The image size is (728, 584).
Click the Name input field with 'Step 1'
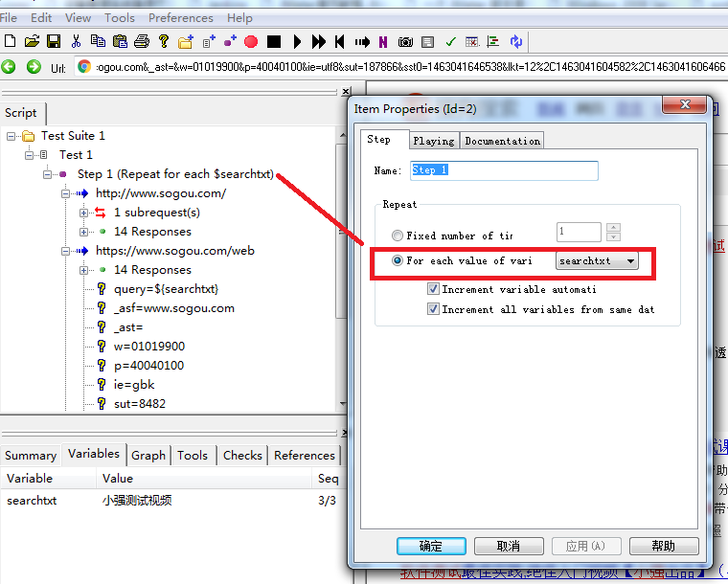tap(504, 170)
